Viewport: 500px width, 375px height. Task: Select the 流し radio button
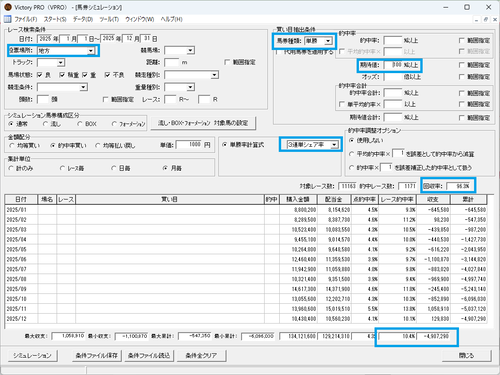click(x=45, y=124)
